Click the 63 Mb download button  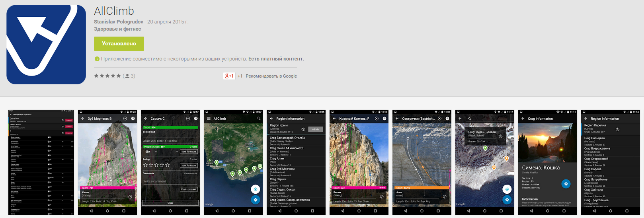pos(315,129)
